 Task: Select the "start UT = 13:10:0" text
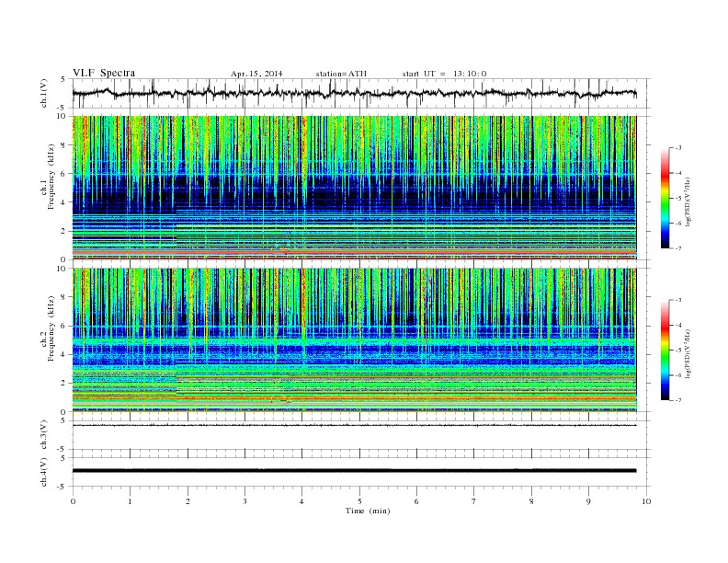tap(444, 74)
